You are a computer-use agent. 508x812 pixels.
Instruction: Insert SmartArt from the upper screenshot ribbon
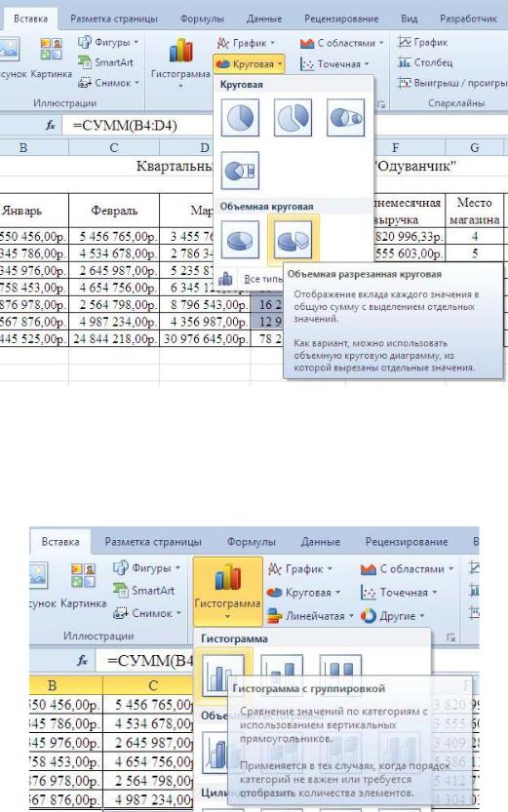[x=105, y=62]
